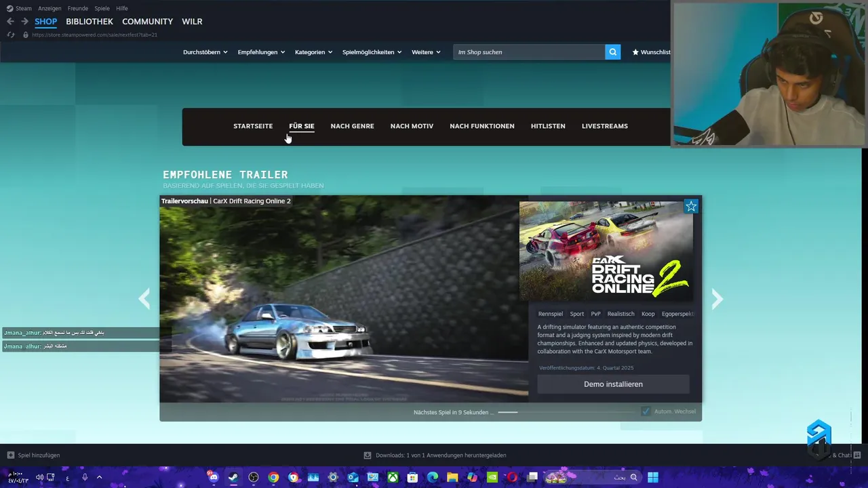Open Microsoft Edge from the taskbar
This screenshot has width=868, height=488.
click(433, 477)
